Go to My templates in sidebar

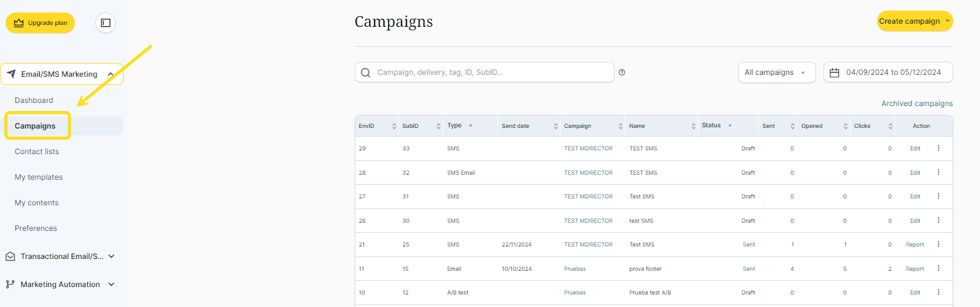pos(39,177)
